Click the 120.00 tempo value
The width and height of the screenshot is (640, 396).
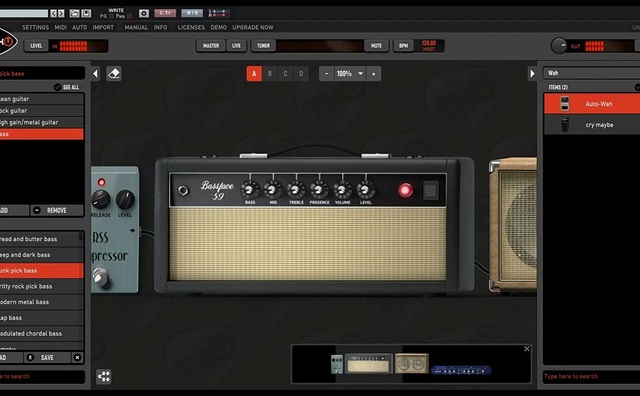(x=429, y=43)
